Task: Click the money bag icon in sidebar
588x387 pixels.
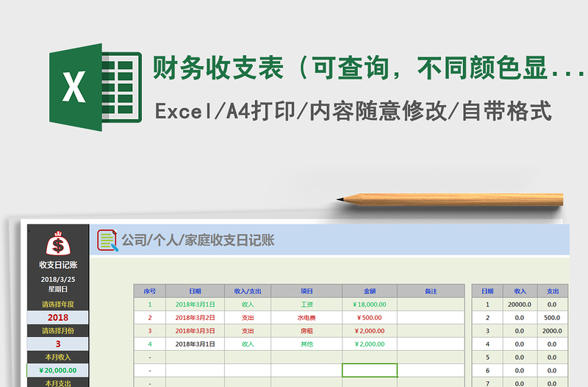Action: (58, 244)
